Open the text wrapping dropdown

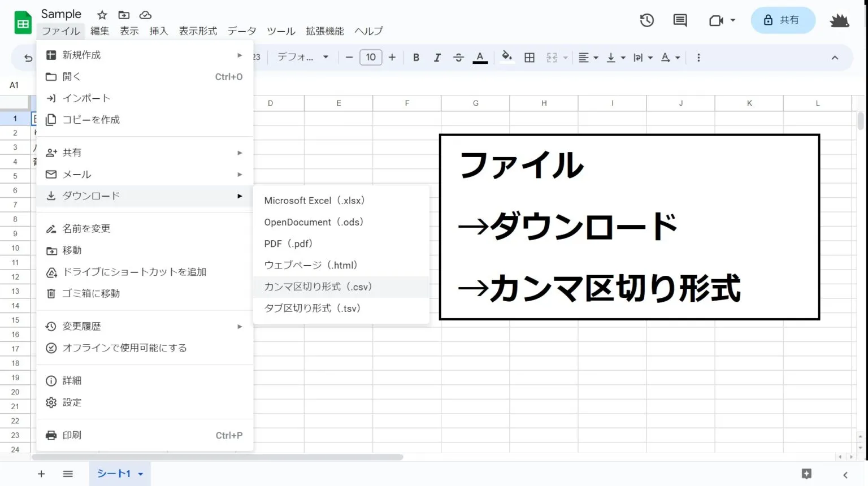click(x=643, y=57)
